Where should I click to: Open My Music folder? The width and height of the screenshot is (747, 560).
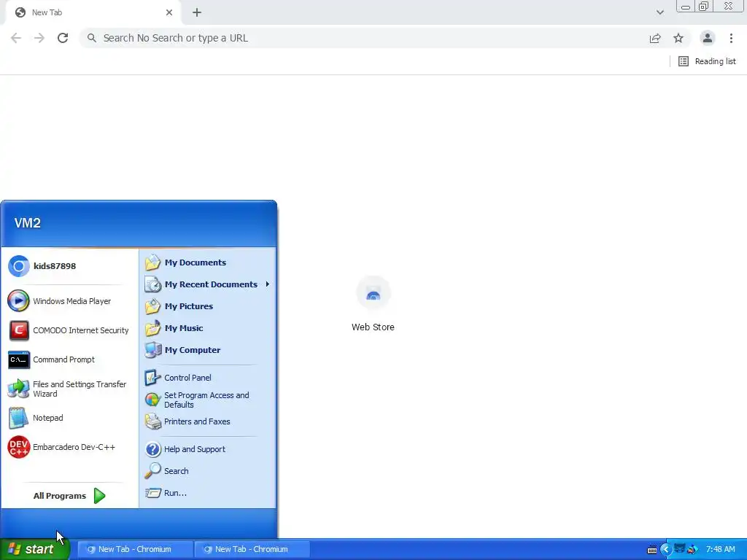208,328
